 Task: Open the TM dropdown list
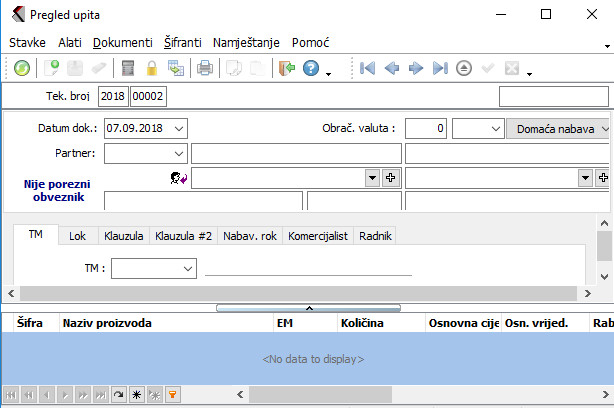(188, 269)
